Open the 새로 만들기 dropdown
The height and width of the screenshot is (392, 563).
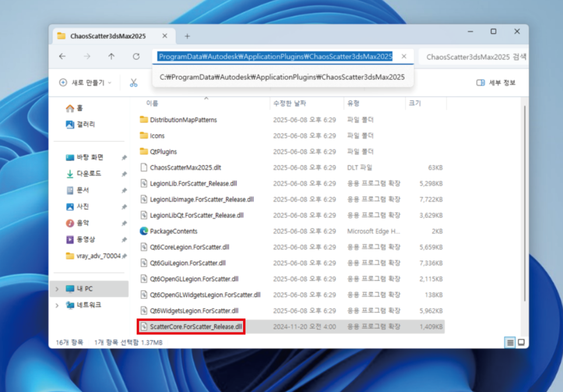tap(85, 83)
